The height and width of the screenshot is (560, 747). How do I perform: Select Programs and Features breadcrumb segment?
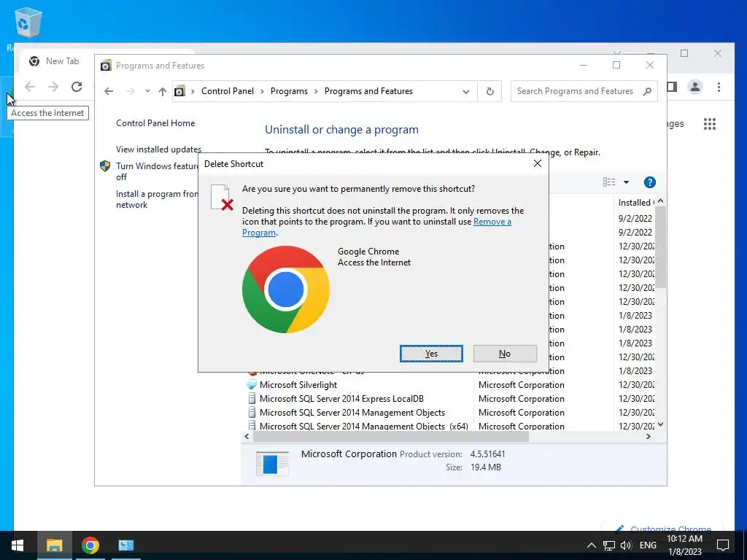click(368, 91)
